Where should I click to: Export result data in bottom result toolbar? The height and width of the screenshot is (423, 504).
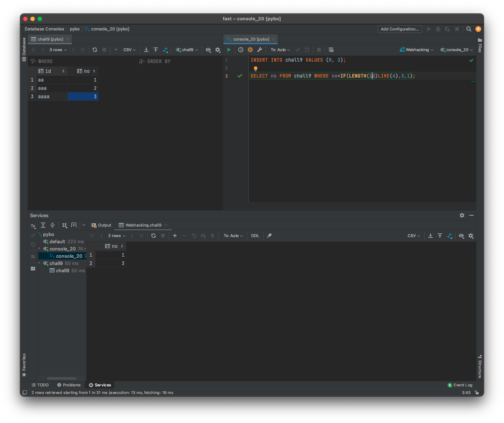point(430,236)
